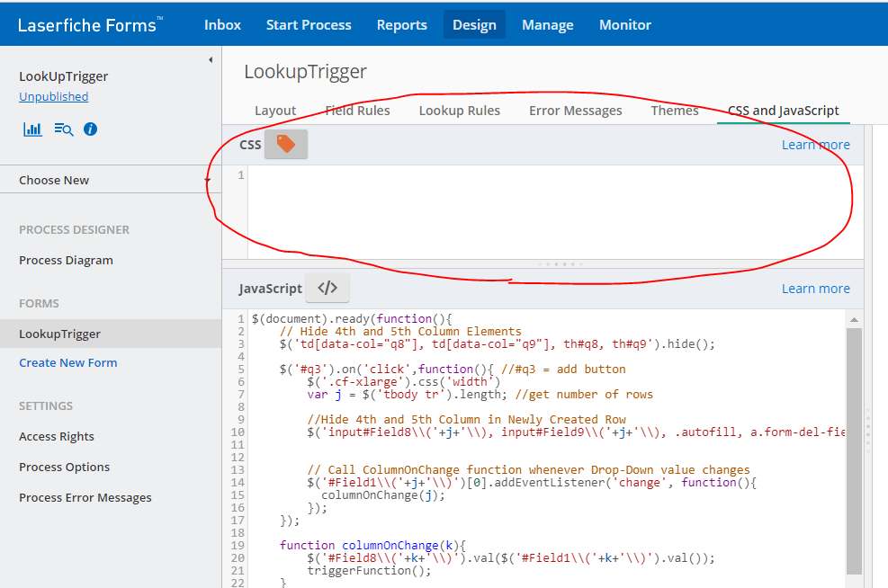Open Learn more for CSS

click(x=815, y=144)
